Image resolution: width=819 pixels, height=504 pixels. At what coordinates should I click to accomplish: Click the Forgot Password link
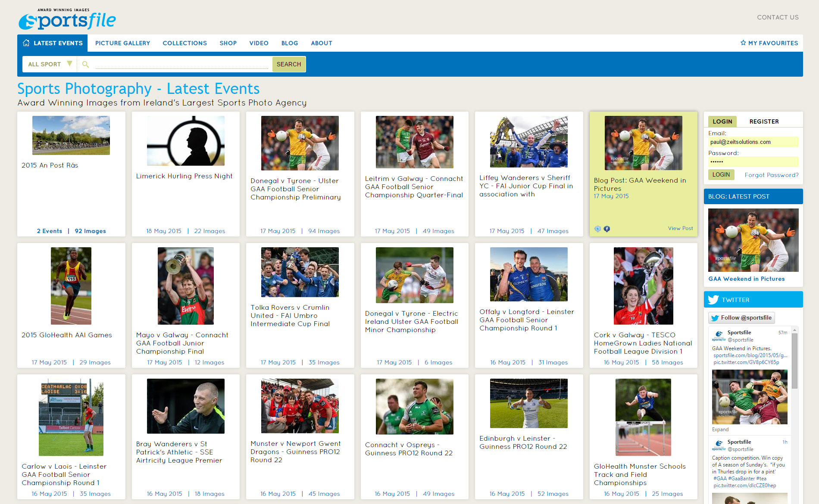point(771,175)
